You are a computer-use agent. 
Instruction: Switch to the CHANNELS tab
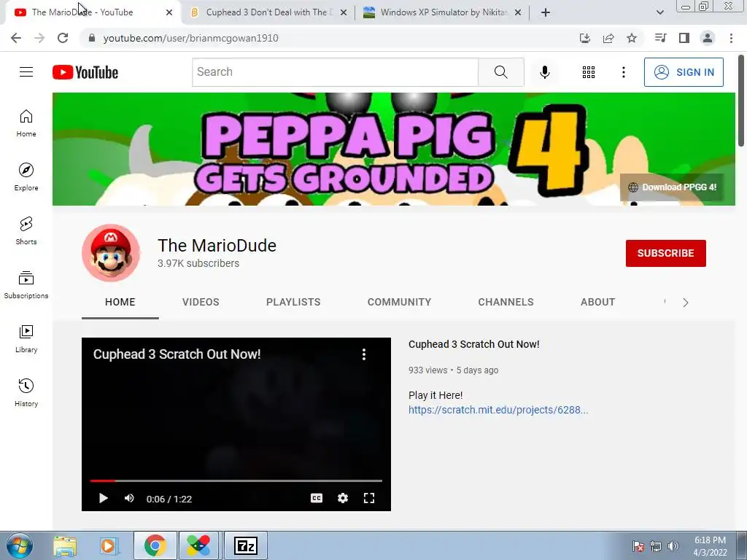point(506,302)
